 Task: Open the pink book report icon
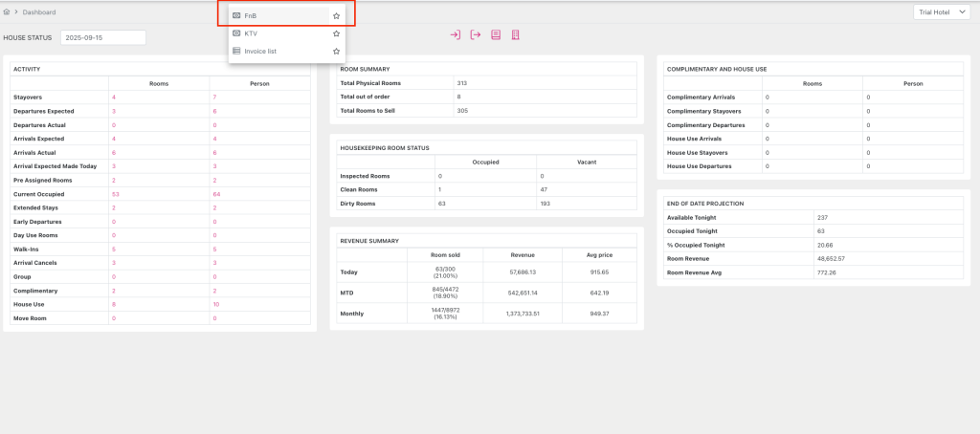click(x=496, y=35)
